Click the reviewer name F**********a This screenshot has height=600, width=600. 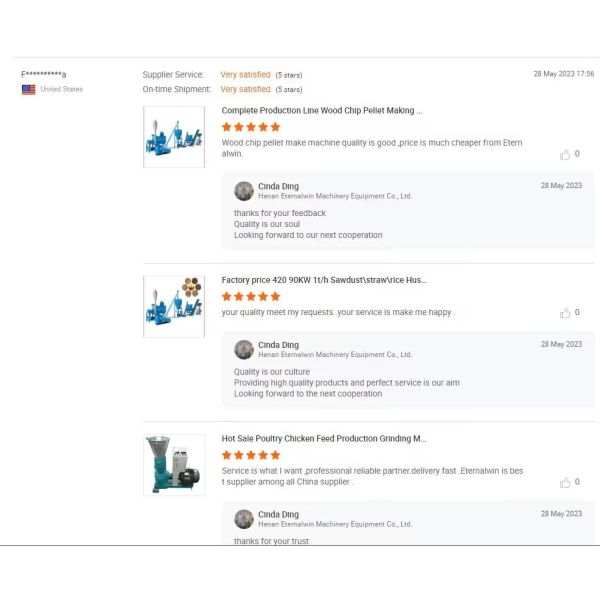click(44, 74)
